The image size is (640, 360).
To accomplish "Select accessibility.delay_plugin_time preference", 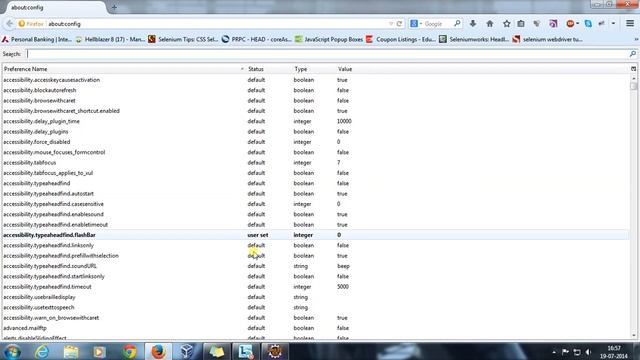I will pyautogui.click(x=41, y=121).
